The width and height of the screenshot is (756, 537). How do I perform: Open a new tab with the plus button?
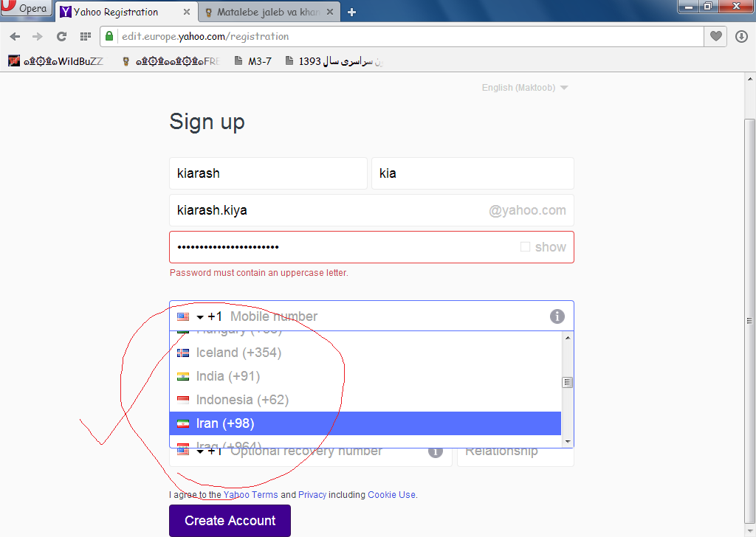pyautogui.click(x=352, y=12)
